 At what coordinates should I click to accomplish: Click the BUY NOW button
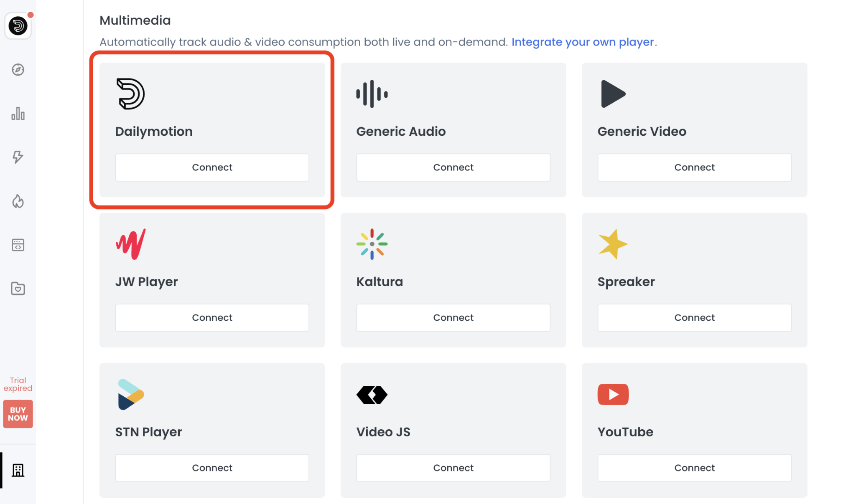pos(18,414)
